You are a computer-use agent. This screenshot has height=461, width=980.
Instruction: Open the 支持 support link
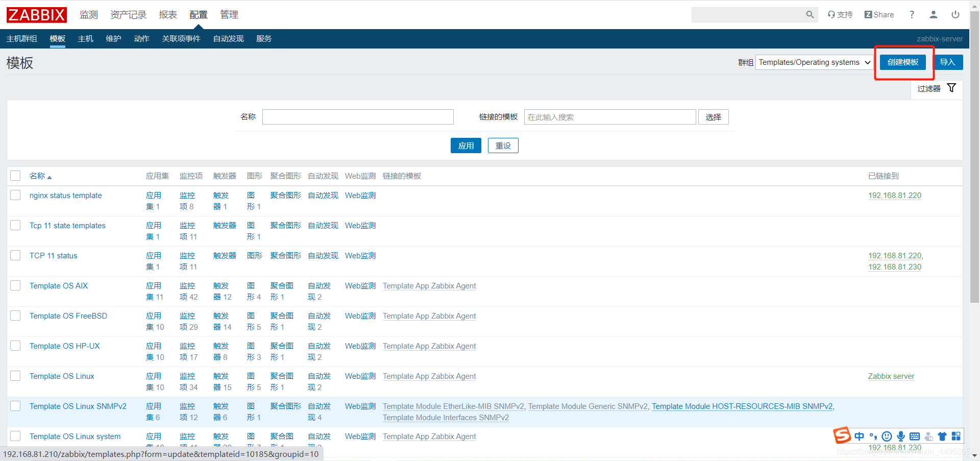840,15
